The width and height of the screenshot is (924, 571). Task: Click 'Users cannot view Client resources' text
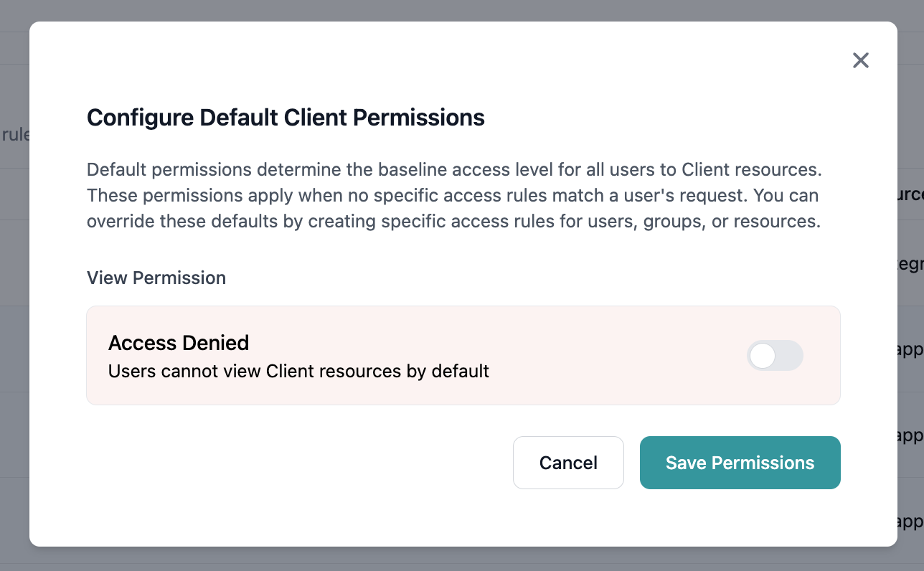pyautogui.click(x=298, y=372)
